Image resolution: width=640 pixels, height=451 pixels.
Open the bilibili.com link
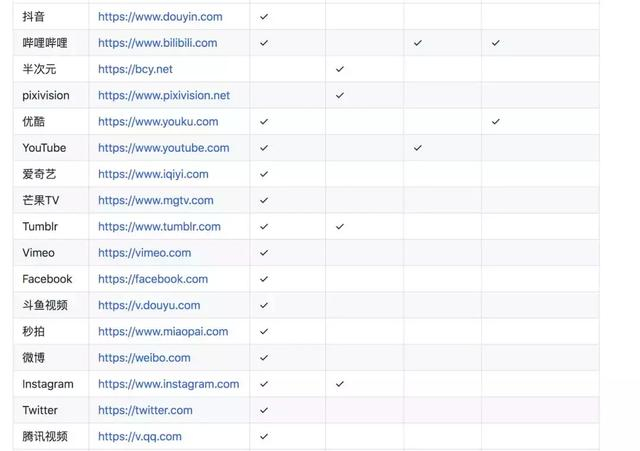click(158, 43)
